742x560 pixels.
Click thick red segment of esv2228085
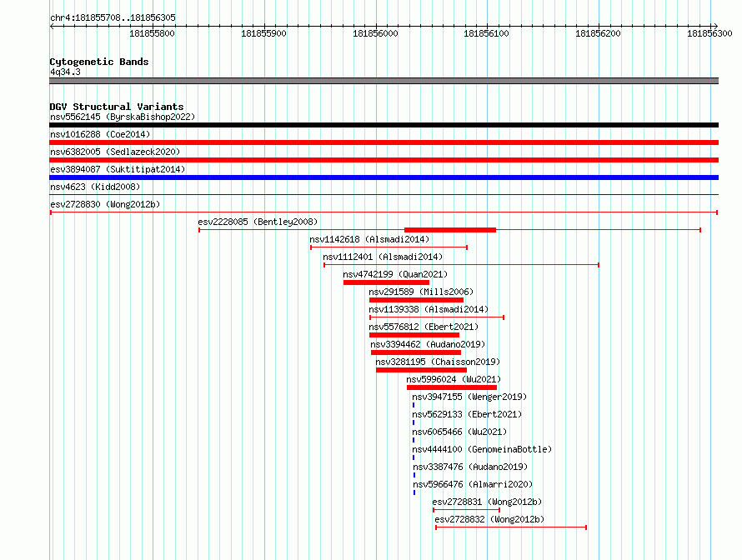[x=450, y=230]
